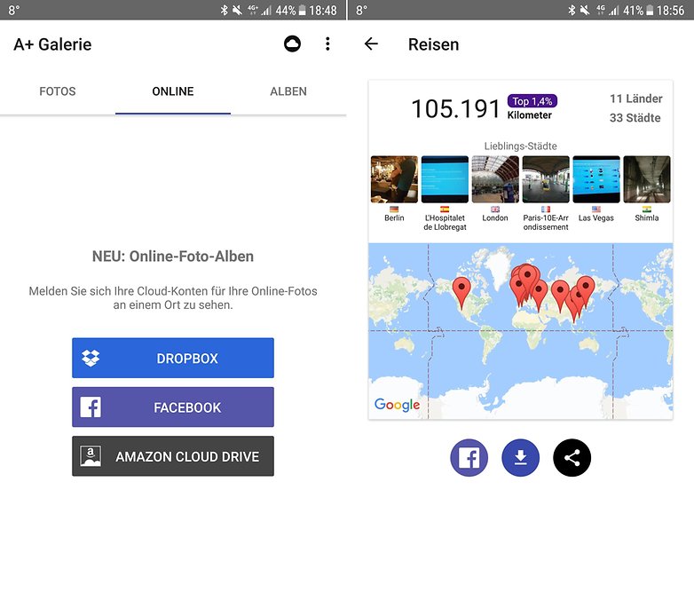The image size is (694, 616).
Task: Connect a DROPBOX account
Action: [x=173, y=358]
